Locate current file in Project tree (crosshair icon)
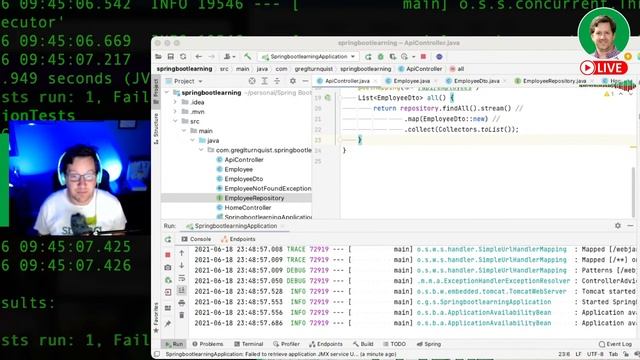 252,81
